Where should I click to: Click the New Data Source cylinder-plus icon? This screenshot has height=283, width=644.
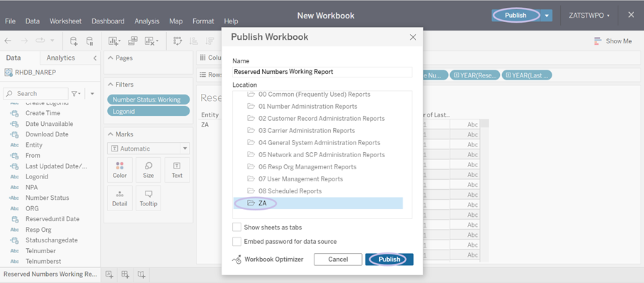coord(74,41)
